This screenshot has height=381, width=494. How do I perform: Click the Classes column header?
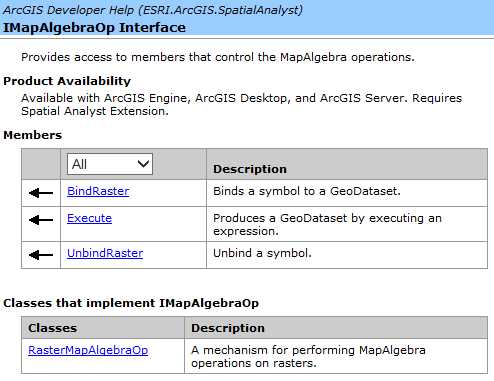[52, 328]
